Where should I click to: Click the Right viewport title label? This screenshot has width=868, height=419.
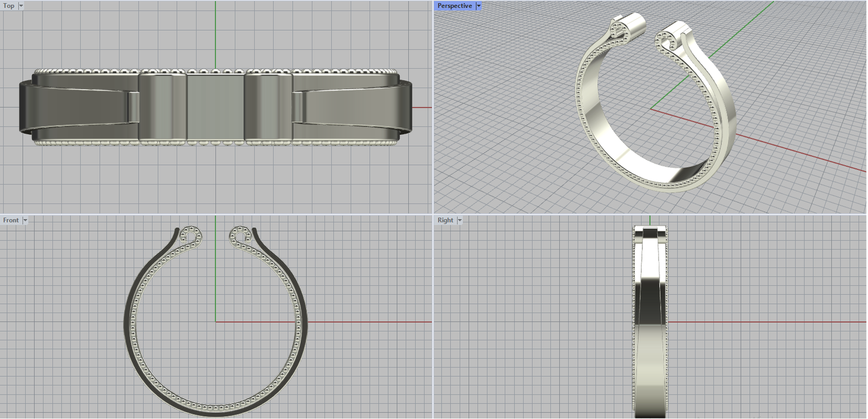point(445,220)
